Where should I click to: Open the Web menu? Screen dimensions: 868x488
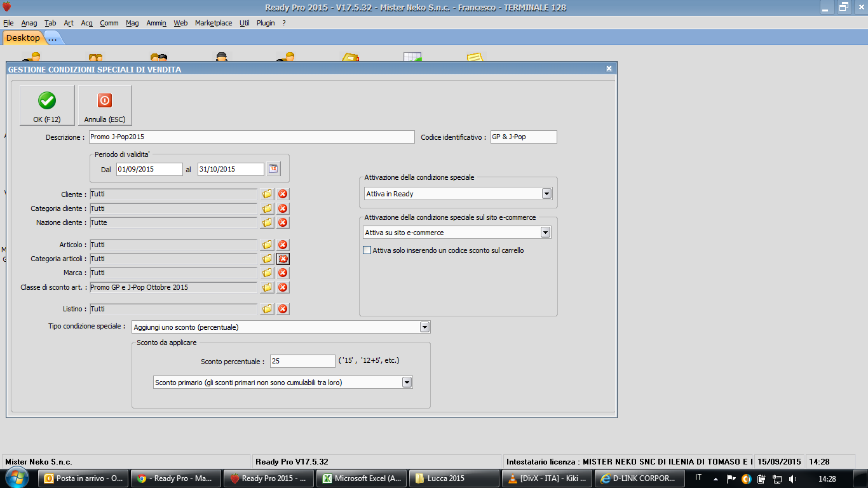click(x=180, y=23)
